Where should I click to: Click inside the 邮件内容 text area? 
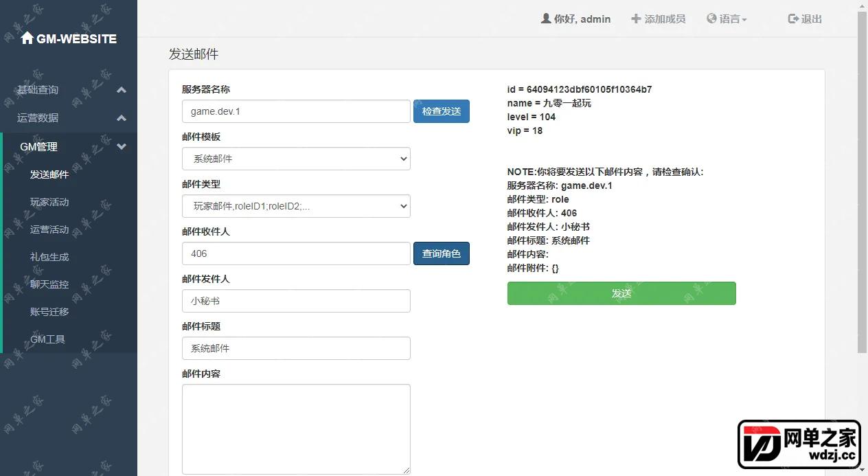(x=296, y=429)
